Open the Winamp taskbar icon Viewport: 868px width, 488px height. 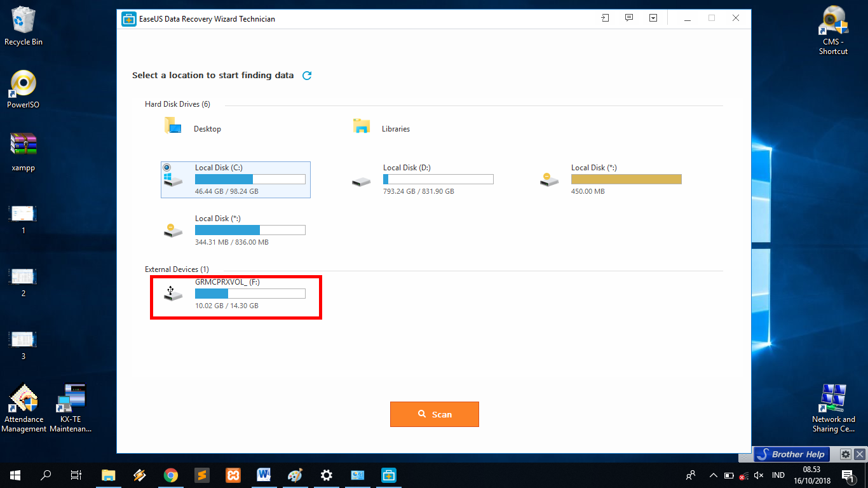pos(139,475)
